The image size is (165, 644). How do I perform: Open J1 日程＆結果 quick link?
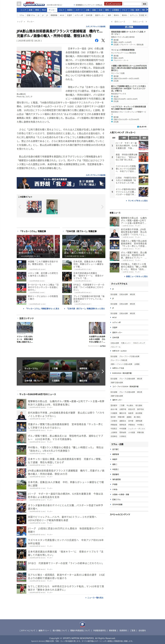coord(123,294)
